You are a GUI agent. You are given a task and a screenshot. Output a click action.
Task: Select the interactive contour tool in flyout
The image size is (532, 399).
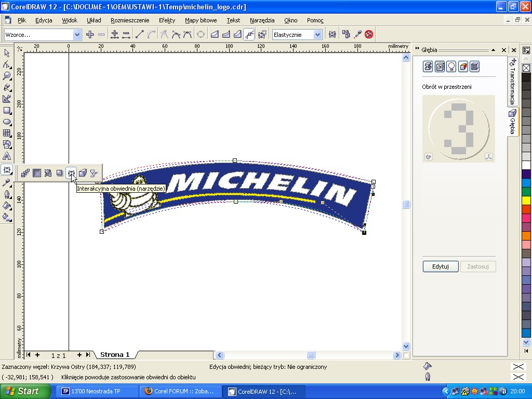(x=36, y=173)
